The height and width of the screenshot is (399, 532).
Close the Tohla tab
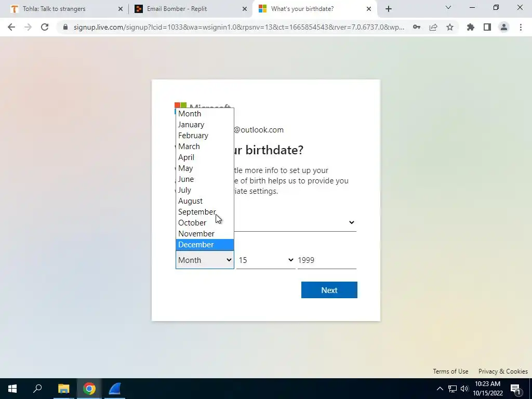point(121,9)
